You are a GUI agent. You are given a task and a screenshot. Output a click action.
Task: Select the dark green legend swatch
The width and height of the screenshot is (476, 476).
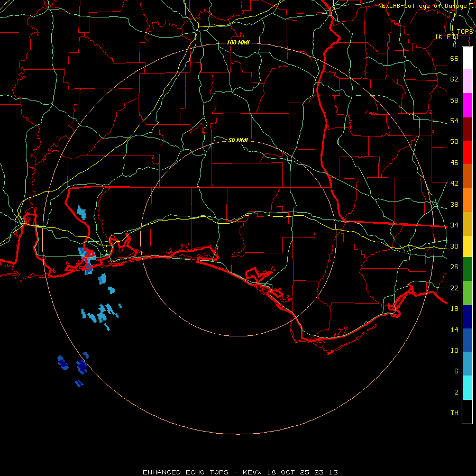467,269
